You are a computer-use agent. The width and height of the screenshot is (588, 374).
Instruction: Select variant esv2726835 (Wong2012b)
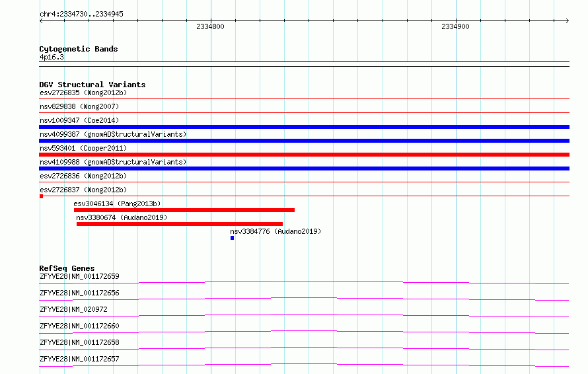point(83,93)
